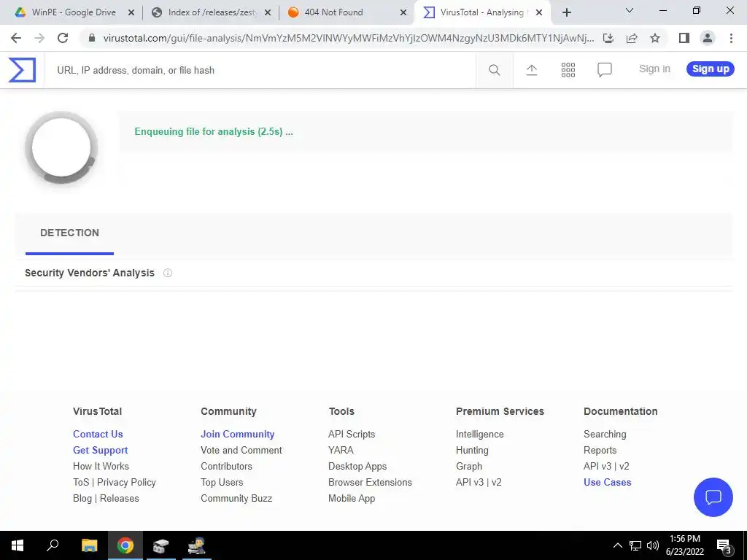Open the Join Community link
747x560 pixels.
[x=237, y=435]
